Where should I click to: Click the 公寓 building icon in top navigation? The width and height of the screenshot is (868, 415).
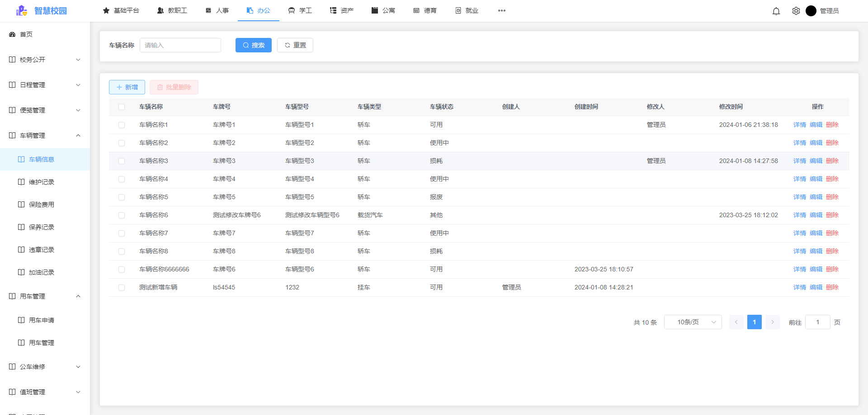[374, 10]
